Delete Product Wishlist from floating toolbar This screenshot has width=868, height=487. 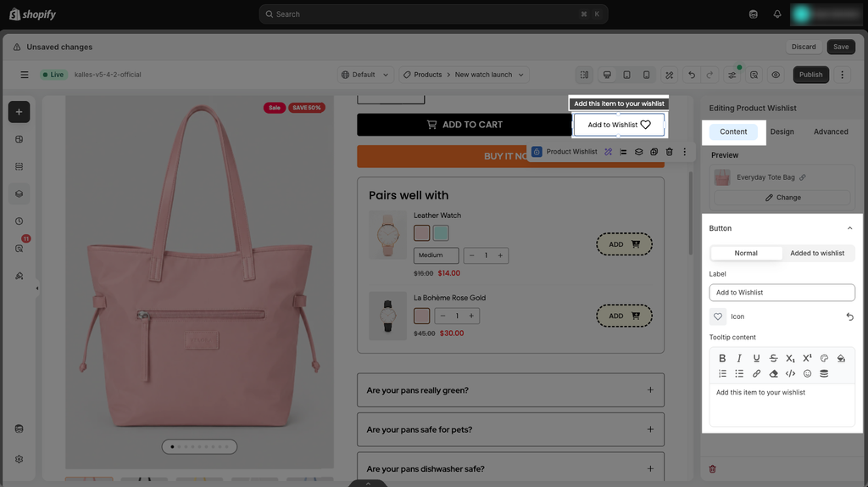coord(669,152)
